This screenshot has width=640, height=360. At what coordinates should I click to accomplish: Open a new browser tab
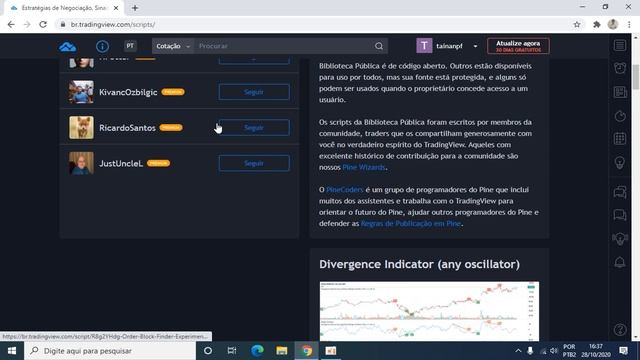tap(135, 8)
